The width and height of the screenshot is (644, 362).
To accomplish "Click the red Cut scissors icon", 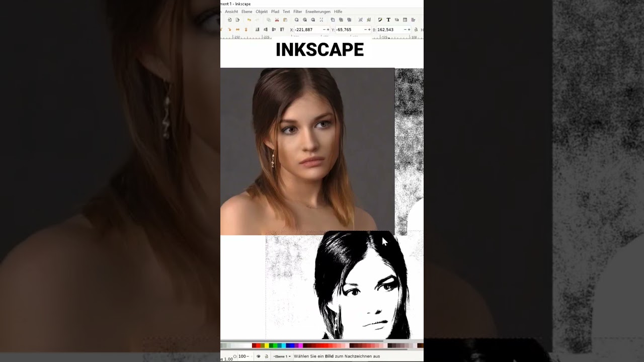I will pyautogui.click(x=277, y=20).
